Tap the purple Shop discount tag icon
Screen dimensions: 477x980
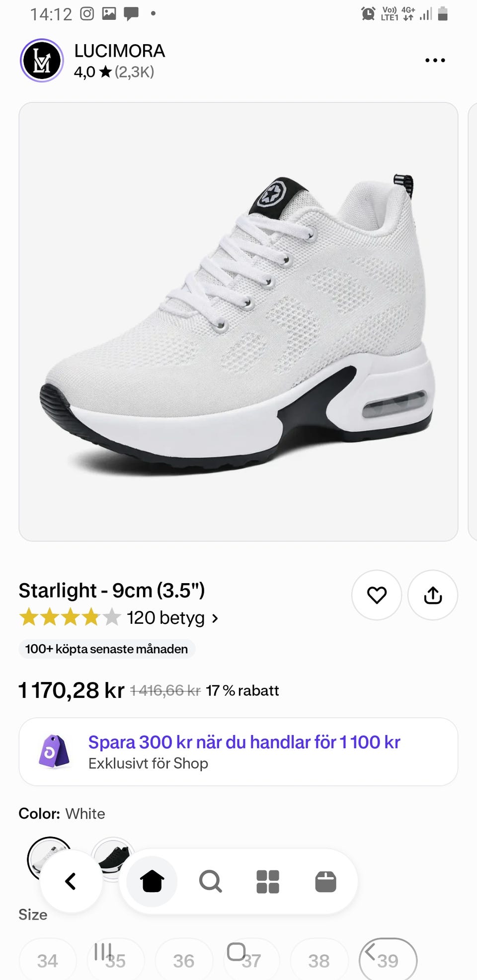tap(54, 752)
